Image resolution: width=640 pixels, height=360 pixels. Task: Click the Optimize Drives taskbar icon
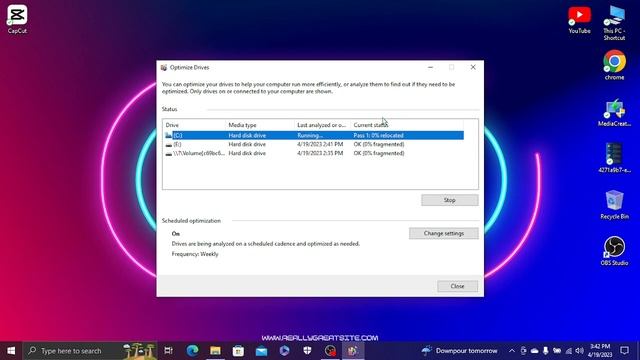pos(353,351)
